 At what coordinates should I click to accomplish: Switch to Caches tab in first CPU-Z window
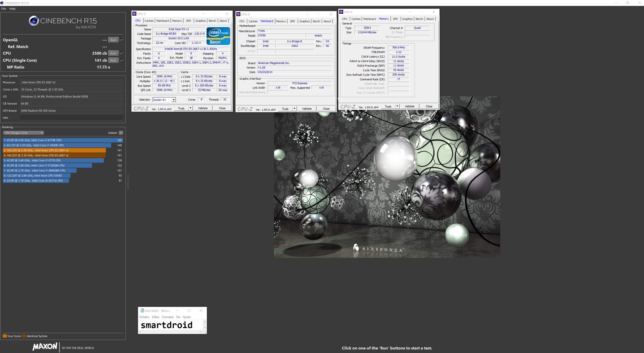coord(149,21)
